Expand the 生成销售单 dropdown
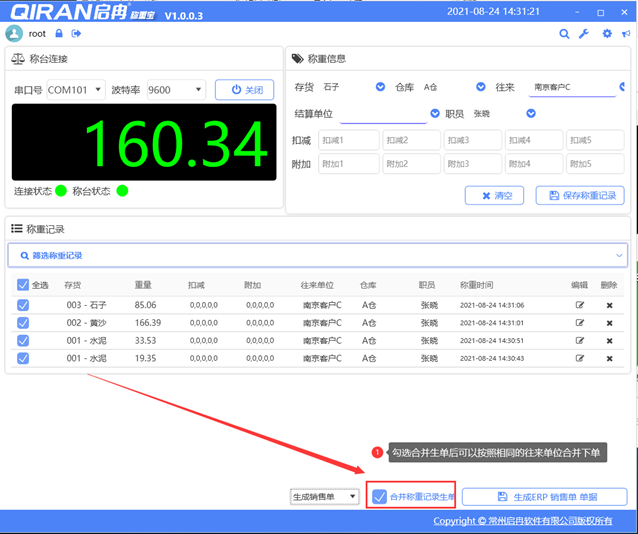This screenshot has width=638, height=534. pyautogui.click(x=324, y=496)
